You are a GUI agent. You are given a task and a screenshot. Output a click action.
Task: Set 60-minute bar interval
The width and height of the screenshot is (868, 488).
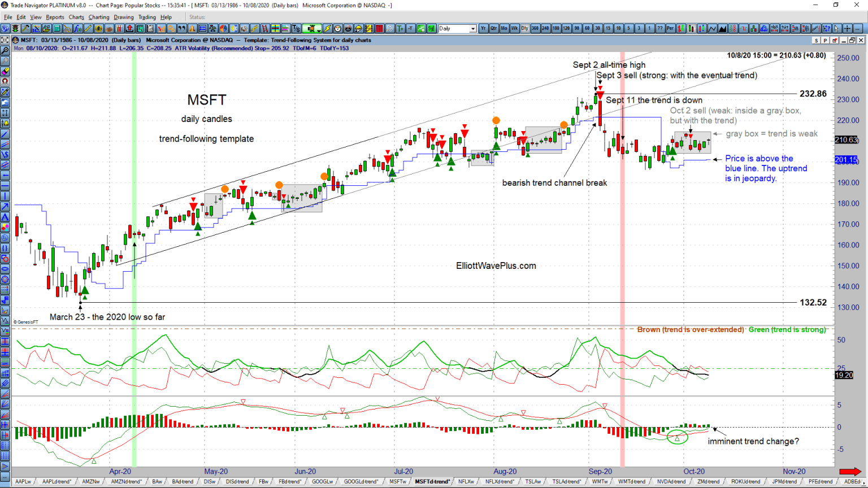(x=587, y=28)
